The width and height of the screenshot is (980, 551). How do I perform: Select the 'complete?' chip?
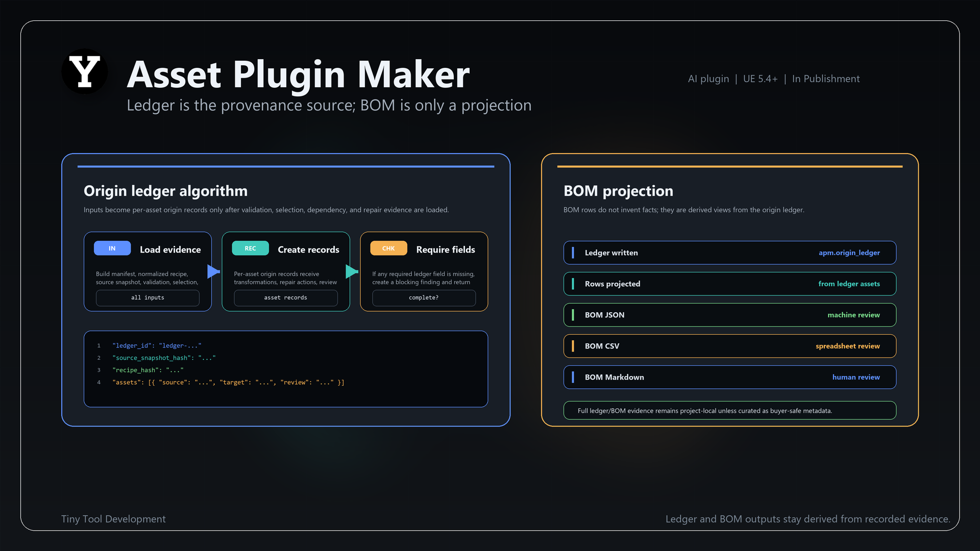[x=424, y=298]
